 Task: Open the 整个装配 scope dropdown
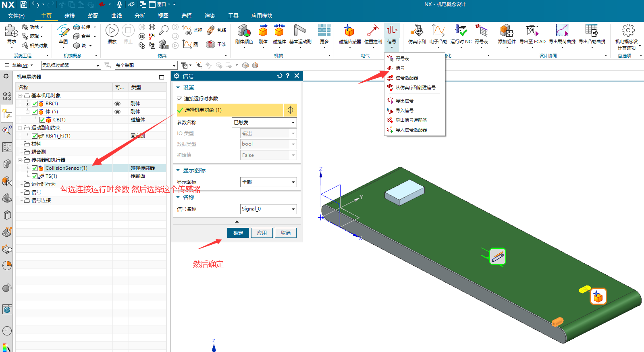pyautogui.click(x=146, y=65)
